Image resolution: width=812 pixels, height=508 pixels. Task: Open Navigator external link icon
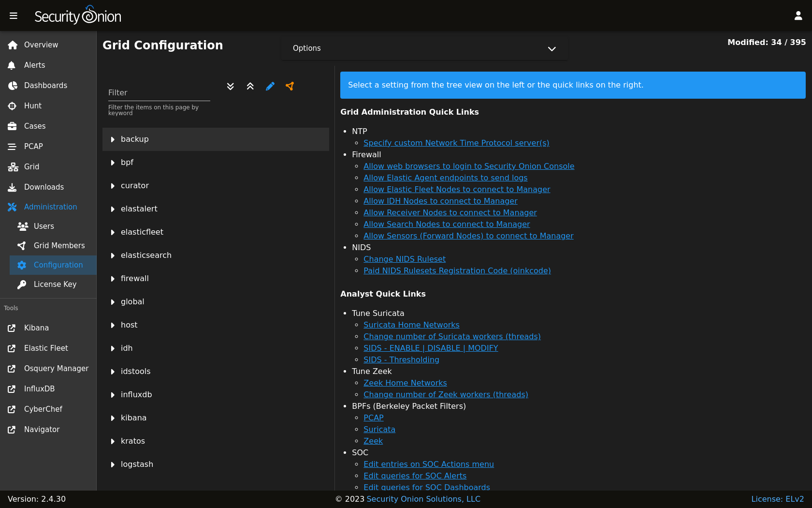coord(12,430)
